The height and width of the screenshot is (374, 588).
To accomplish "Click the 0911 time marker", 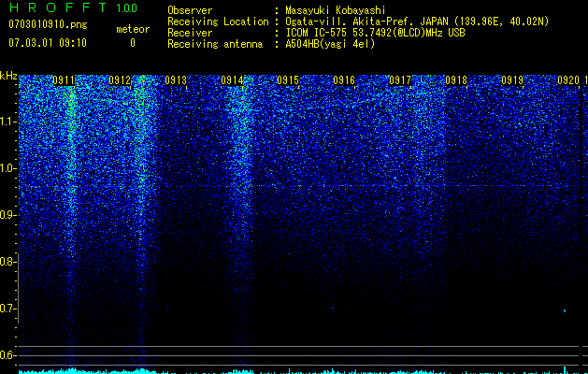I will click(x=64, y=80).
